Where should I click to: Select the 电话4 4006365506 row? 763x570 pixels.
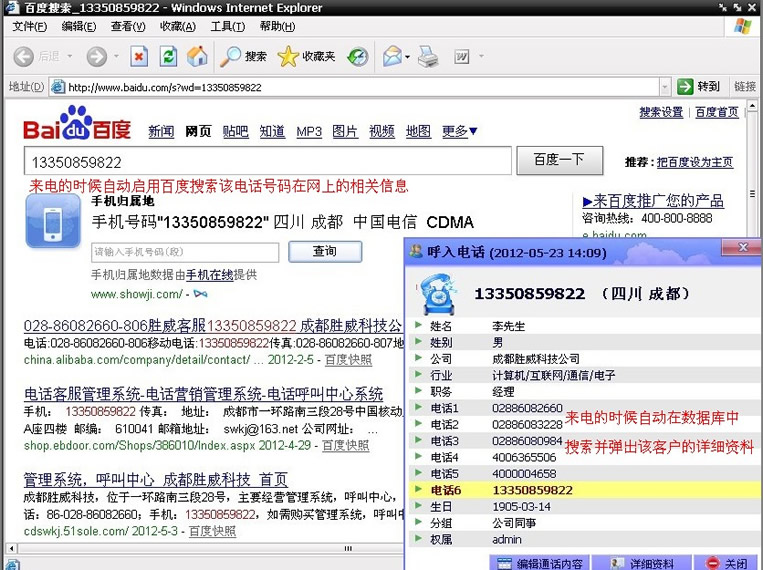584,458
